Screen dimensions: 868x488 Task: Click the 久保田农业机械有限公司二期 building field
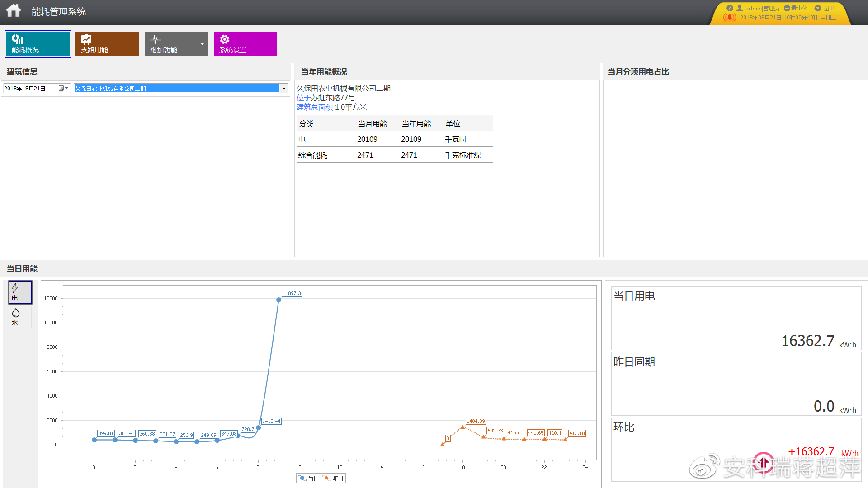pyautogui.click(x=177, y=89)
